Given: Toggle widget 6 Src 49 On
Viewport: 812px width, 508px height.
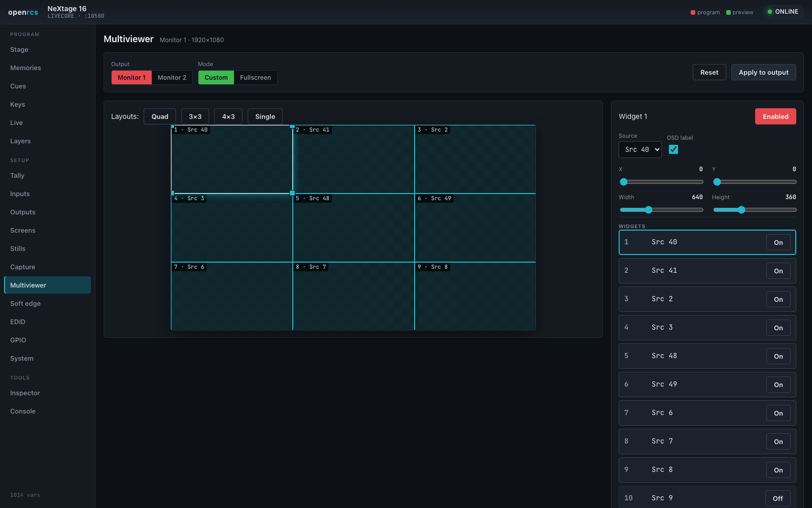Looking at the screenshot, I should click(779, 385).
